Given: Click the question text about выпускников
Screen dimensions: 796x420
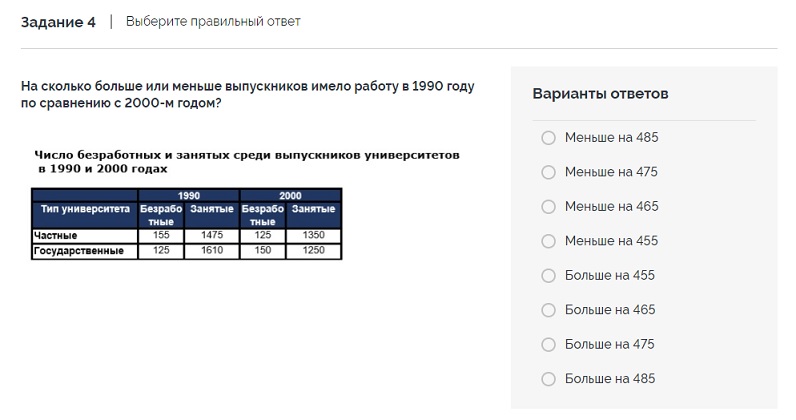Looking at the screenshot, I should (247, 95).
